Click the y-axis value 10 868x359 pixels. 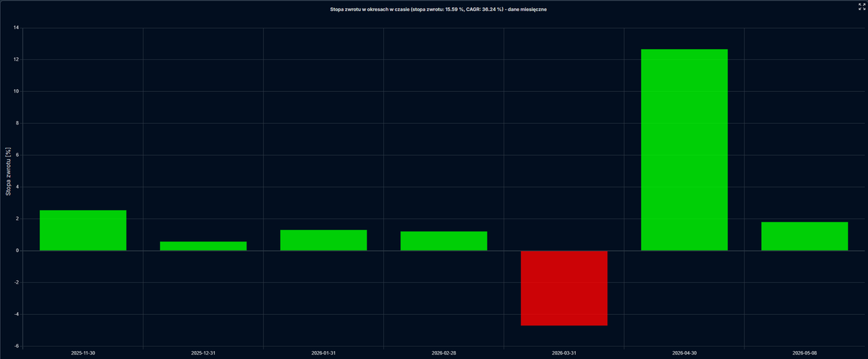17,91
